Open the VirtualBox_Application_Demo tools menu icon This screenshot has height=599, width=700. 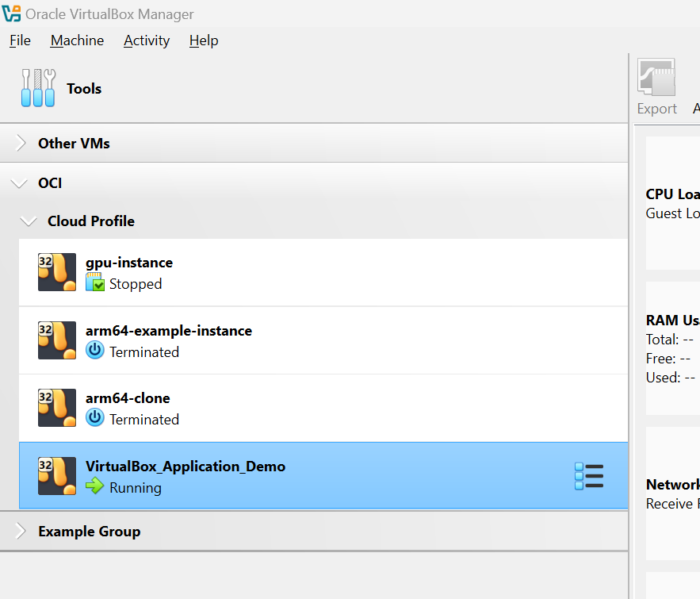589,476
